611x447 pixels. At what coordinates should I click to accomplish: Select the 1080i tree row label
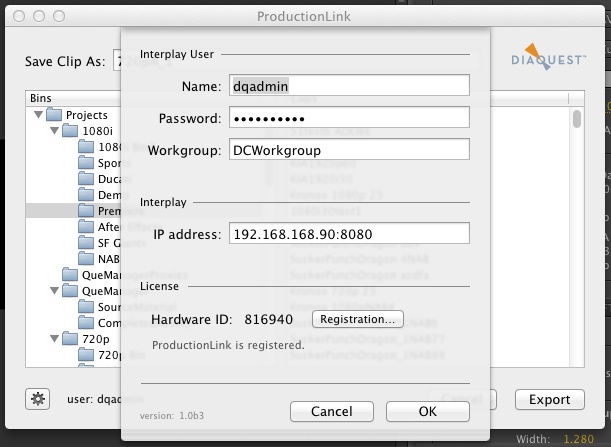click(97, 131)
